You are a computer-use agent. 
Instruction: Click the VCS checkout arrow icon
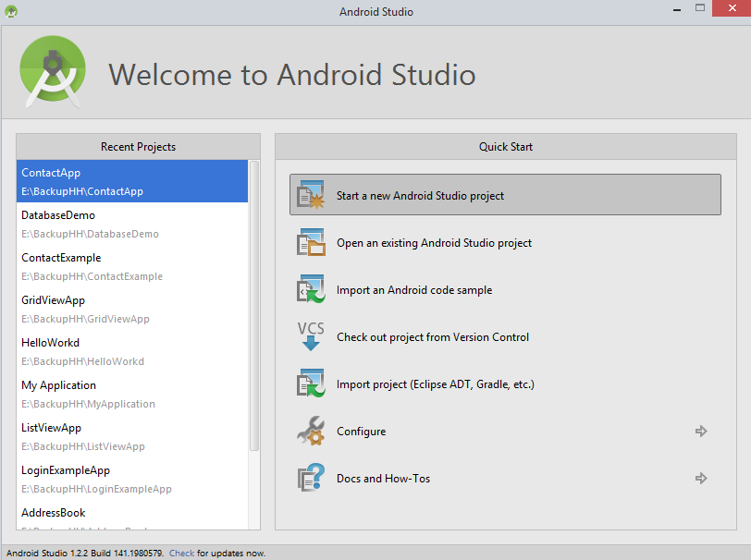(311, 336)
